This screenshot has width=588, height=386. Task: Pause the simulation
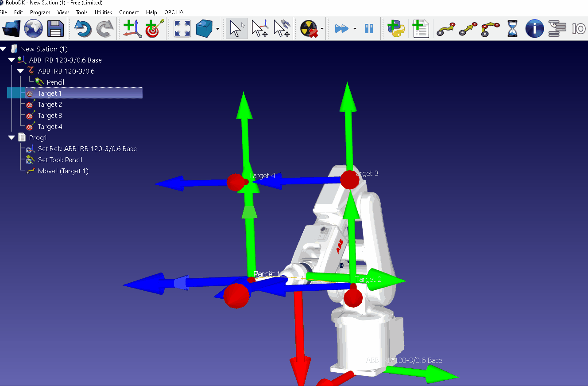[369, 29]
